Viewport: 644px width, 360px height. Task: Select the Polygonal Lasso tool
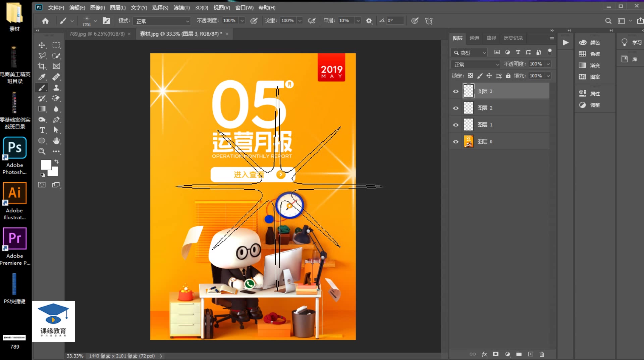(x=42, y=56)
